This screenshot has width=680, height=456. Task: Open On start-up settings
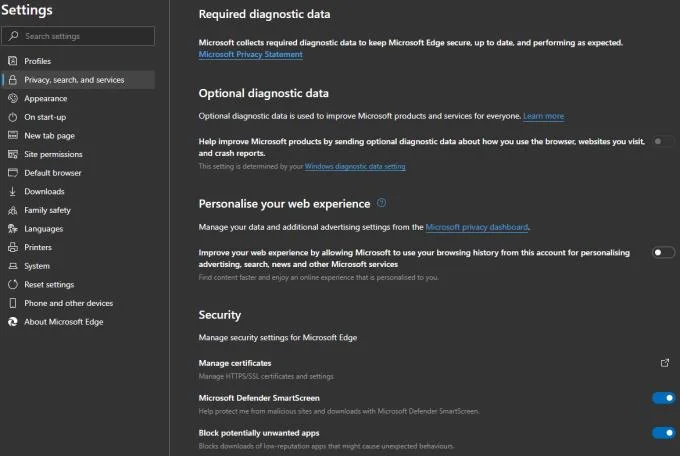tap(78, 117)
